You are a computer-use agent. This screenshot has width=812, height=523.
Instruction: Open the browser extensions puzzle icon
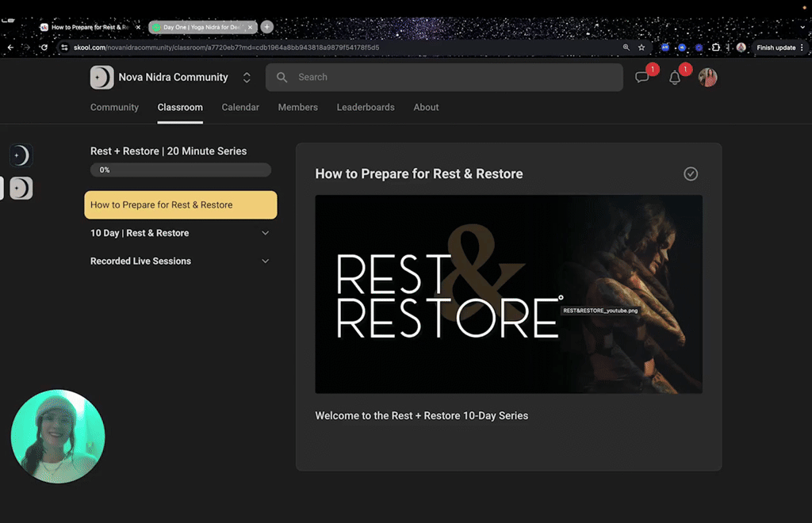(716, 47)
